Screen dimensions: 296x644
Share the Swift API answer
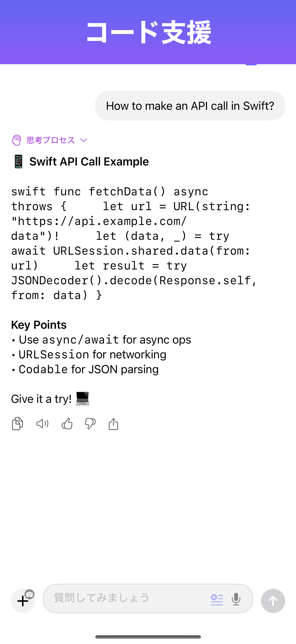coord(113,424)
